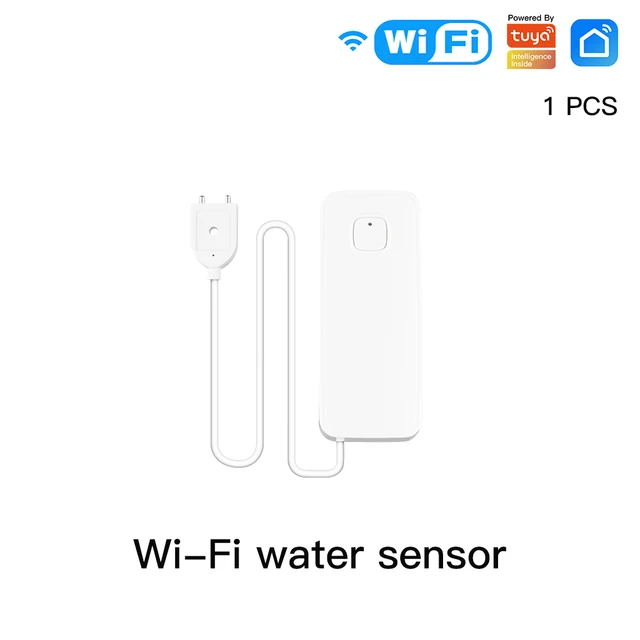The height and width of the screenshot is (640, 640).
Task: Click the small blue Wi-Fi signal waves icon
Action: [353, 41]
